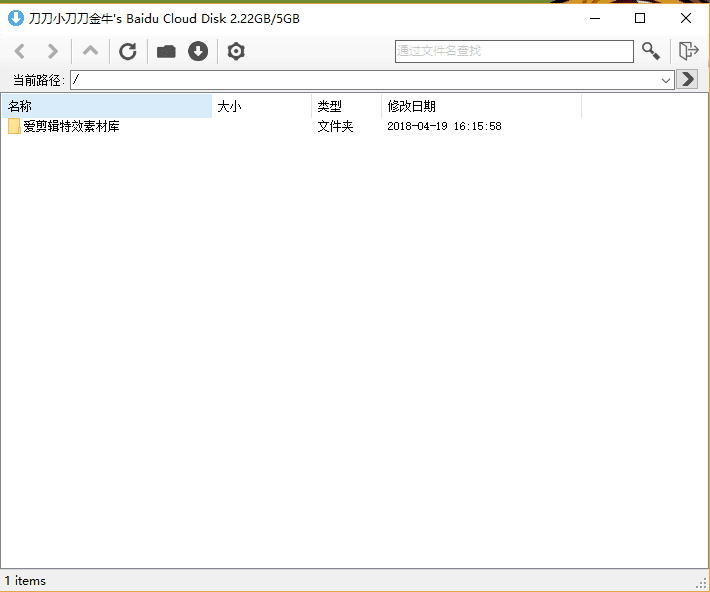Open settings via gear icon
This screenshot has height=592, width=710.
(x=236, y=51)
